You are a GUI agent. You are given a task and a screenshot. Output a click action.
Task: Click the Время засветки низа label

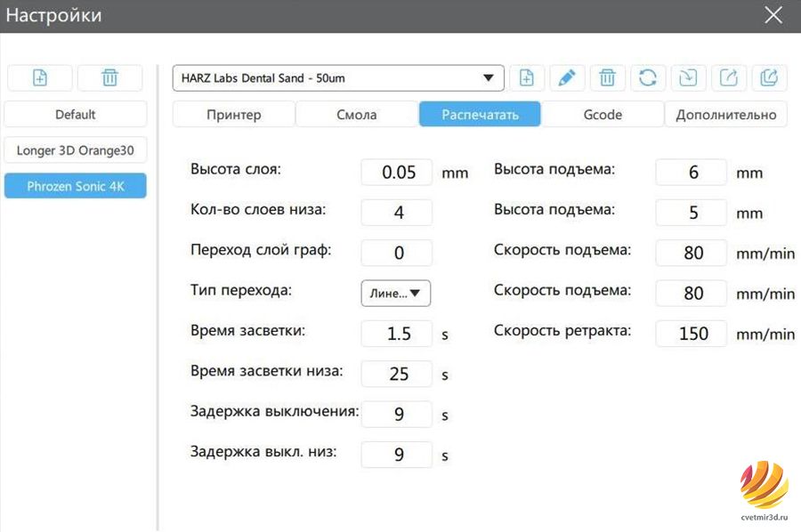pos(267,371)
